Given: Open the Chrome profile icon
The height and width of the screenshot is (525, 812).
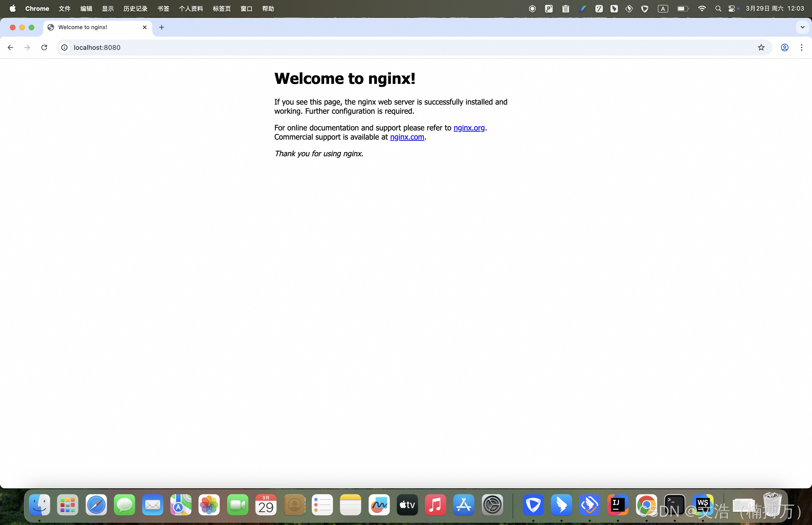Looking at the screenshot, I should (785, 47).
